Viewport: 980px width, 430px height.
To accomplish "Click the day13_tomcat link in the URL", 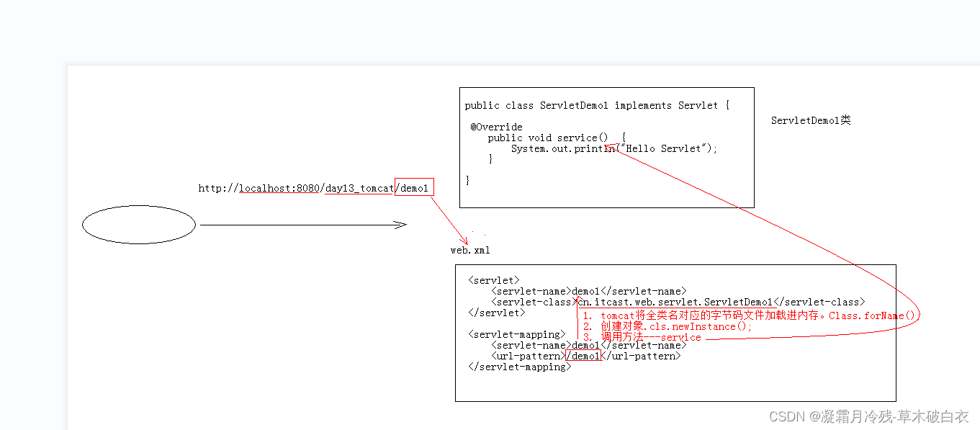I will [x=359, y=188].
